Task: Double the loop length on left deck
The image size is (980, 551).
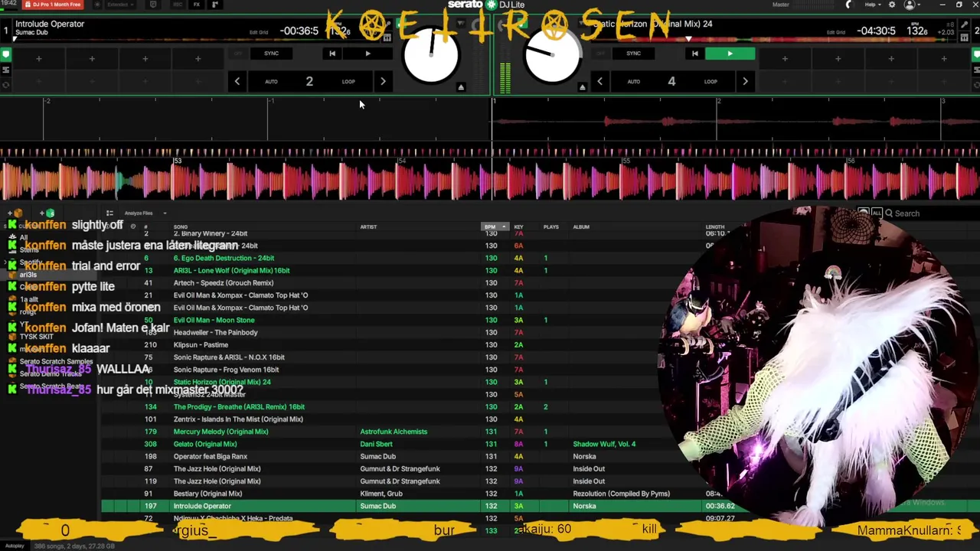Action: [x=383, y=81]
